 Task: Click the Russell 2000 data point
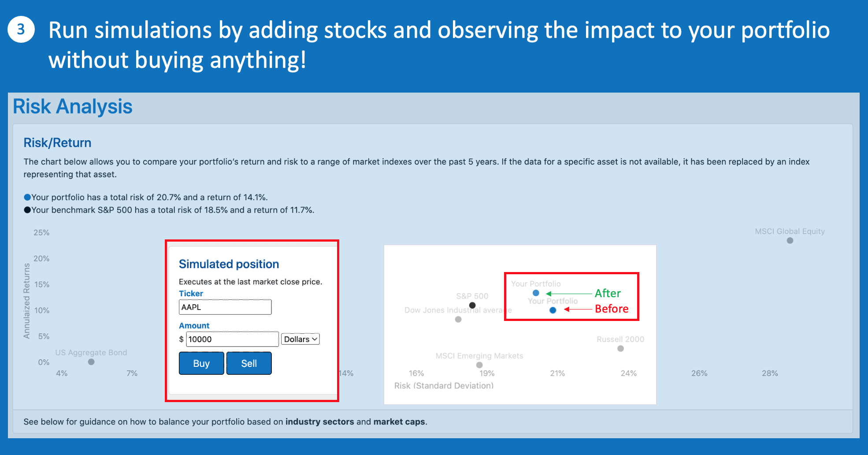tap(620, 348)
